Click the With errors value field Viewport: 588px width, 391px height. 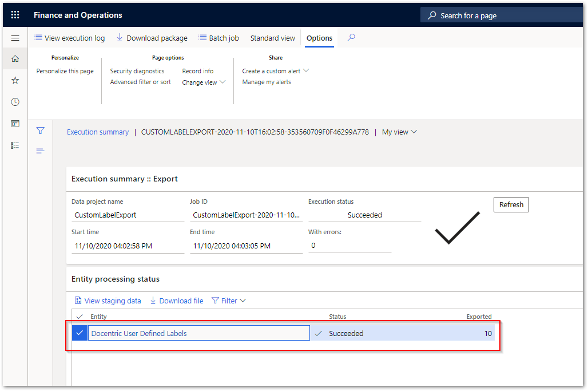tap(350, 246)
